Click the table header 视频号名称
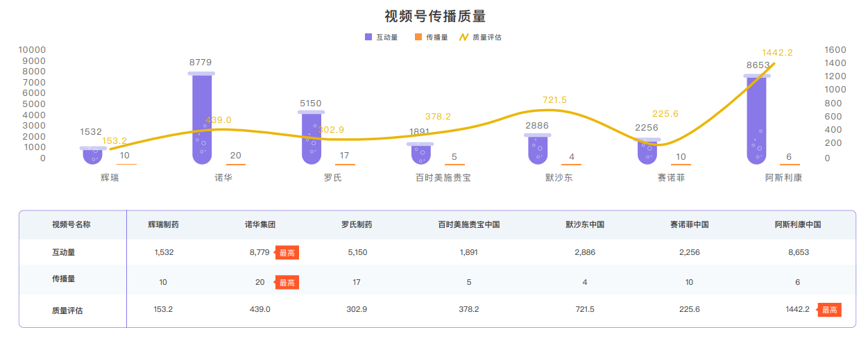This screenshot has width=868, height=339. [x=71, y=225]
